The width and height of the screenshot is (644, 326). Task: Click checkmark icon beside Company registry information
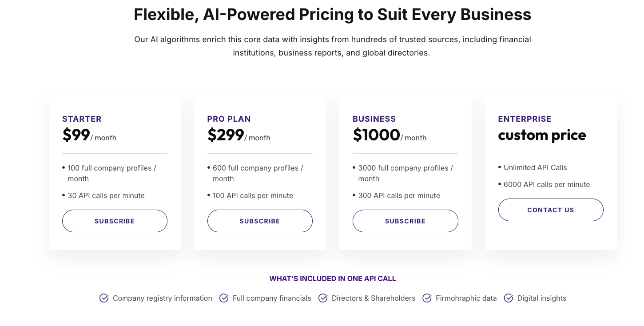point(104,298)
